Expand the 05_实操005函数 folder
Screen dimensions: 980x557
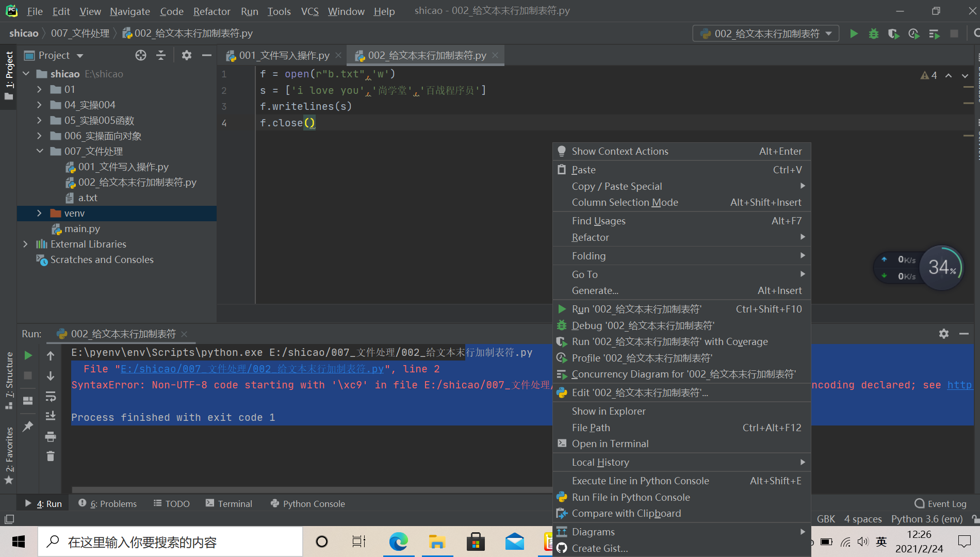(39, 120)
